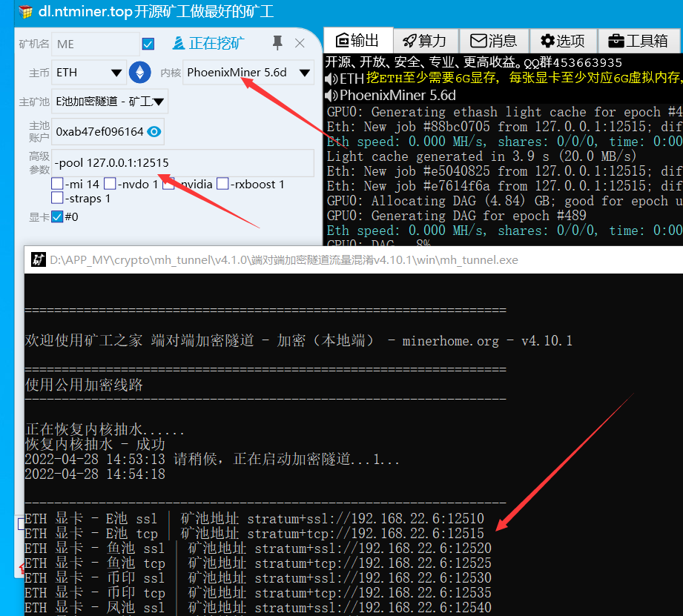Click the job #e7614f6a log line
This screenshot has width=683, height=616.
pyautogui.click(x=504, y=186)
